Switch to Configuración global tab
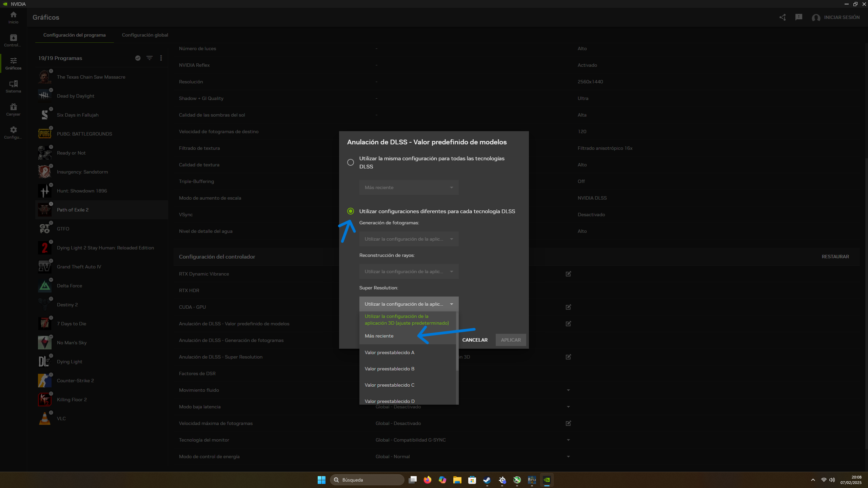Viewport: 868px width, 488px height. (x=145, y=35)
